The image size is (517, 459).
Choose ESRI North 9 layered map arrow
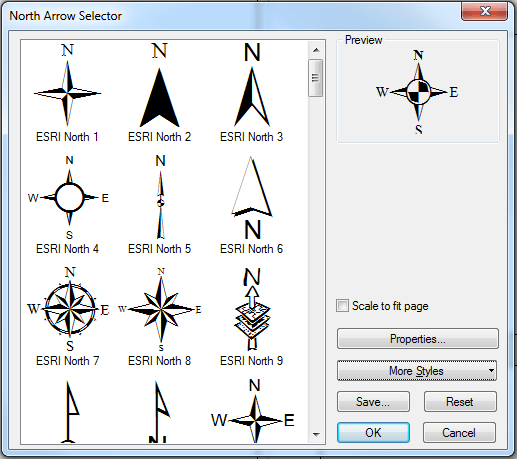252,316
